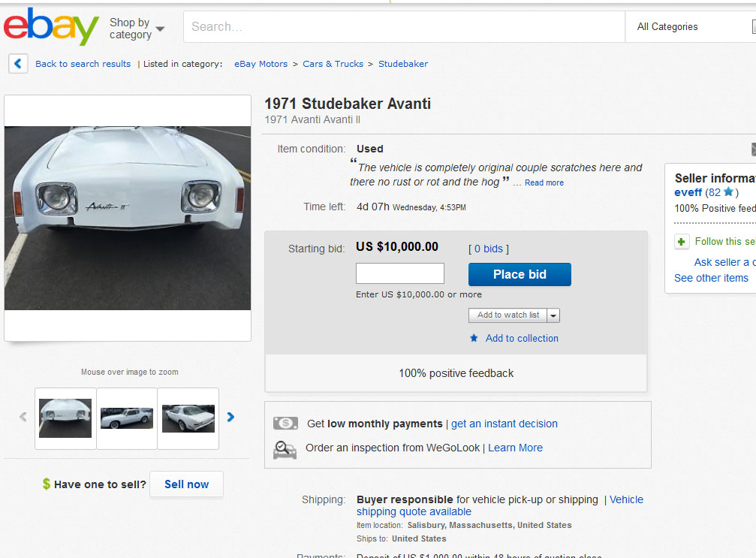Screen dimensions: 756x558
Task: Select the side-view car thumbnail
Action: tap(127, 418)
